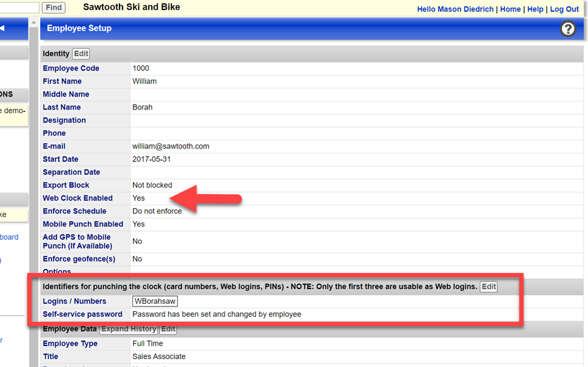Click the Find button
Image resolution: width=588 pixels, height=367 pixels.
point(54,7)
